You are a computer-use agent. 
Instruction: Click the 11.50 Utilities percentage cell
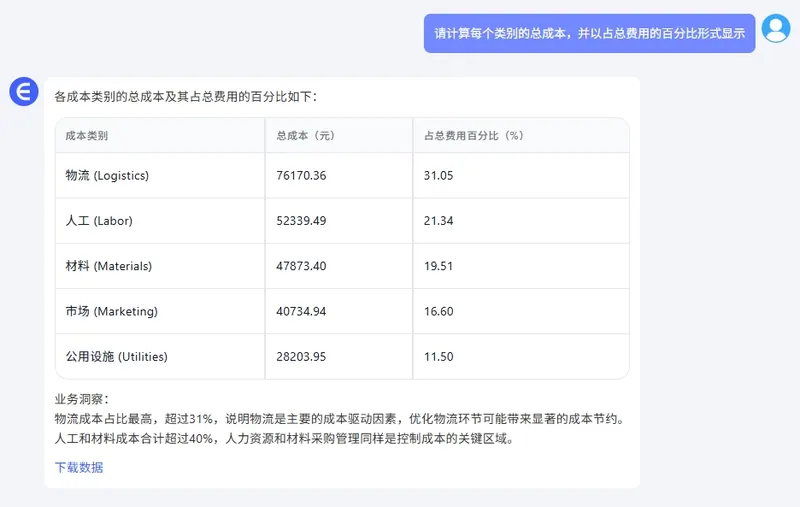(439, 356)
